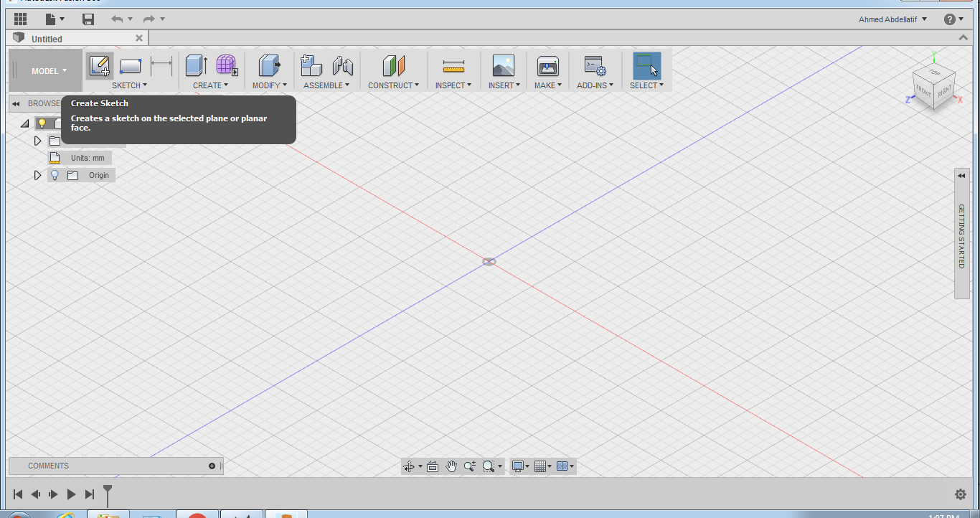Screen dimensions: 980x518
Task: Open the SKETCH menu
Action: click(129, 85)
